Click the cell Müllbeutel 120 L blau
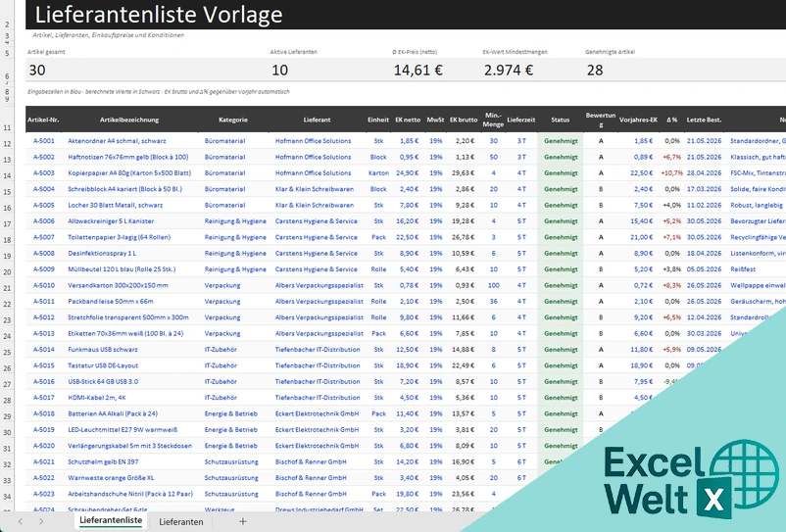The image size is (786, 532). [122, 269]
